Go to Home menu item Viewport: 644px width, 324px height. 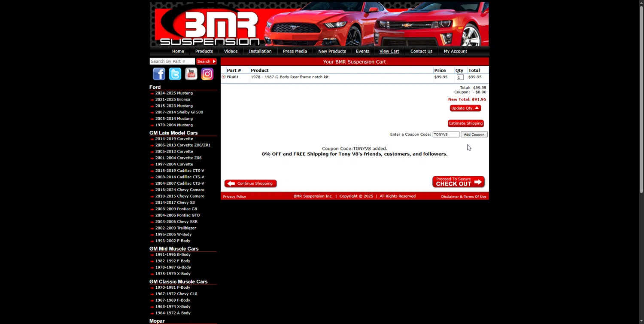pyautogui.click(x=178, y=51)
